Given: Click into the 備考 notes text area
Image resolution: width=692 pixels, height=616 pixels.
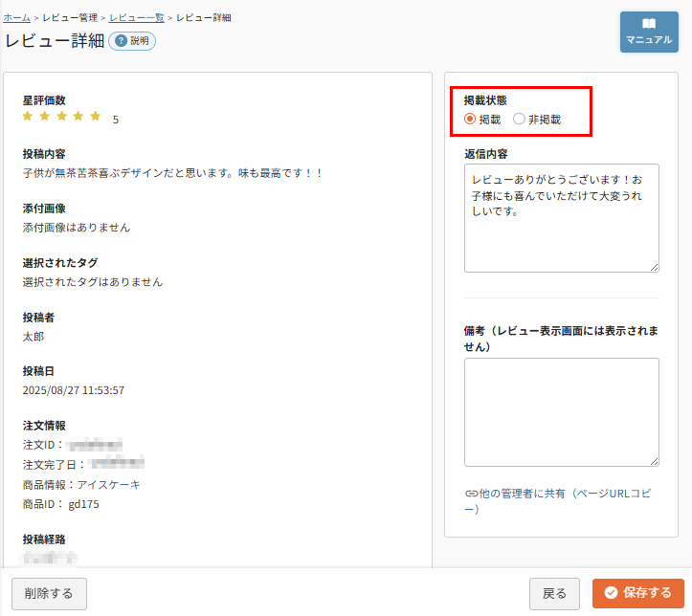Looking at the screenshot, I should click(x=562, y=412).
